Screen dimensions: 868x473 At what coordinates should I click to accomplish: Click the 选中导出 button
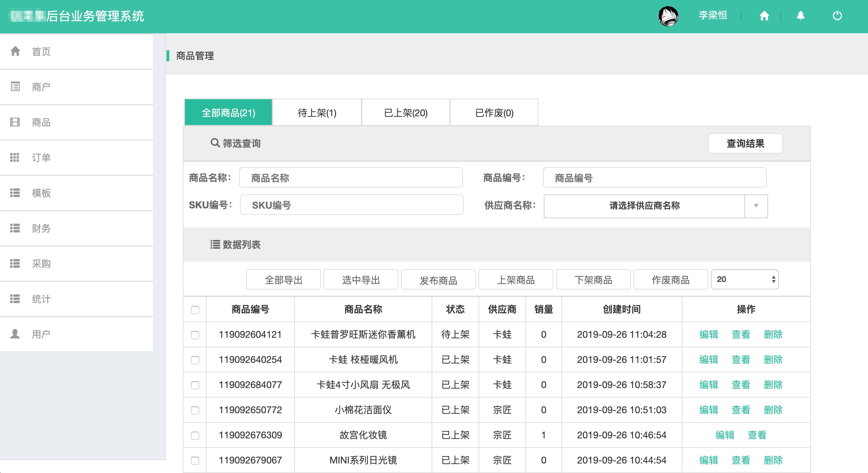pos(361,280)
